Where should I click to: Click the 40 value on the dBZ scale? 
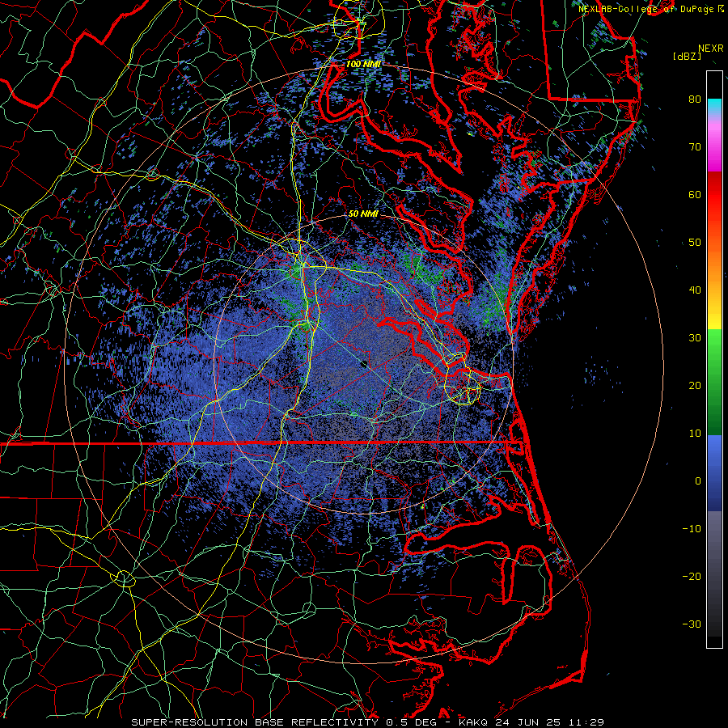pos(695,290)
